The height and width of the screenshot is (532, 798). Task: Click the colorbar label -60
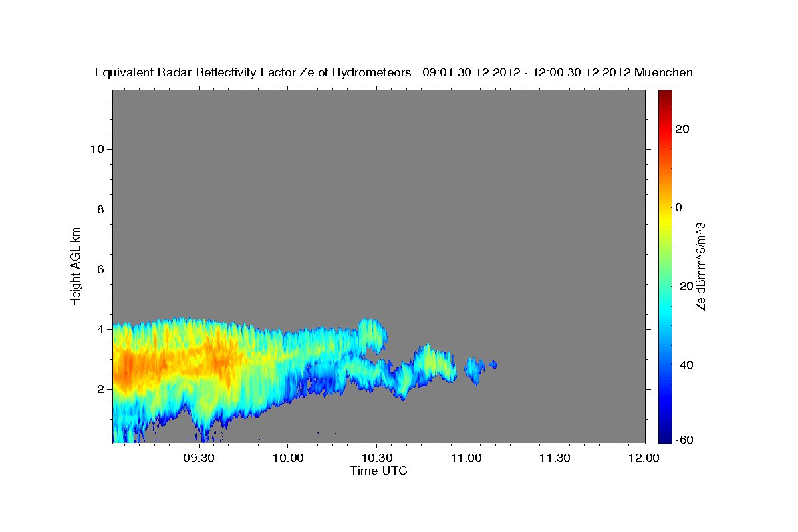point(683,440)
